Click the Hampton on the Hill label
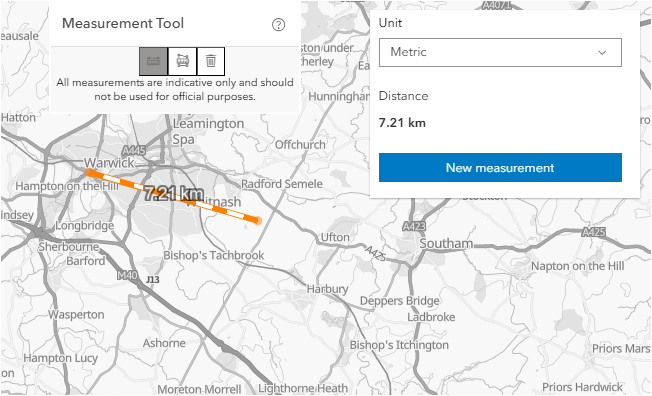652x396 pixels. (67, 186)
